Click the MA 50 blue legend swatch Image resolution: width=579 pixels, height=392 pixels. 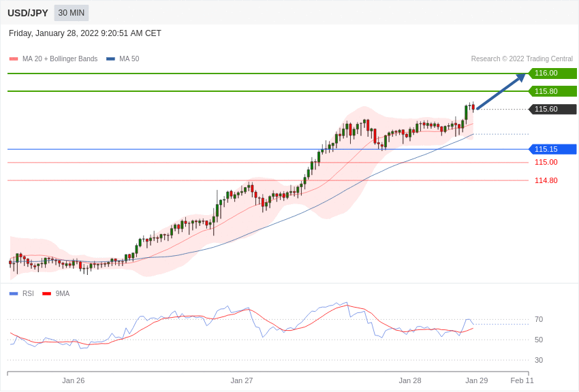(x=110, y=59)
